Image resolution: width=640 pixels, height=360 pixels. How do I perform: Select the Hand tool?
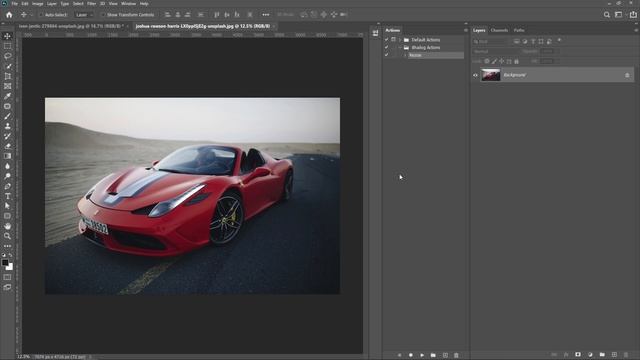(7, 226)
